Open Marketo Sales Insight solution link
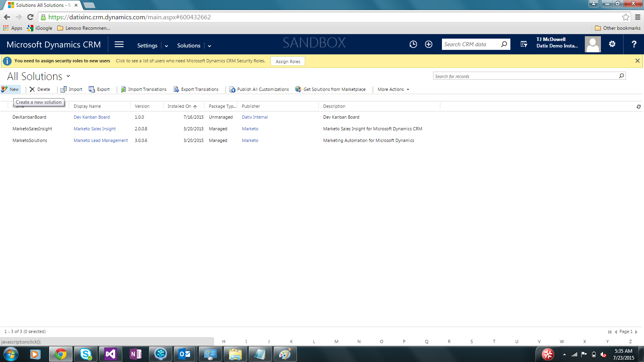Image resolution: width=644 pixels, height=362 pixels. tap(95, 129)
